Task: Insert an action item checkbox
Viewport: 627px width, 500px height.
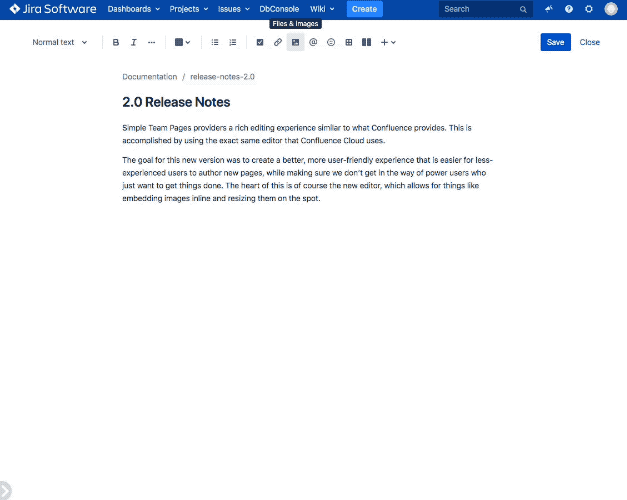Action: tap(260, 42)
